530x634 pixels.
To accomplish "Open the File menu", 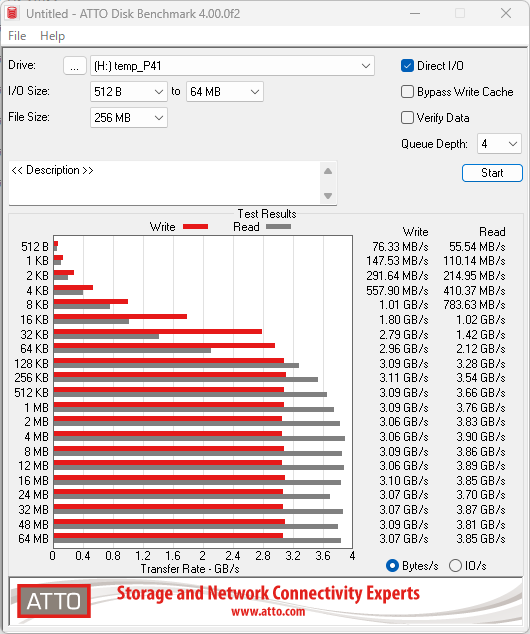I will (17, 36).
